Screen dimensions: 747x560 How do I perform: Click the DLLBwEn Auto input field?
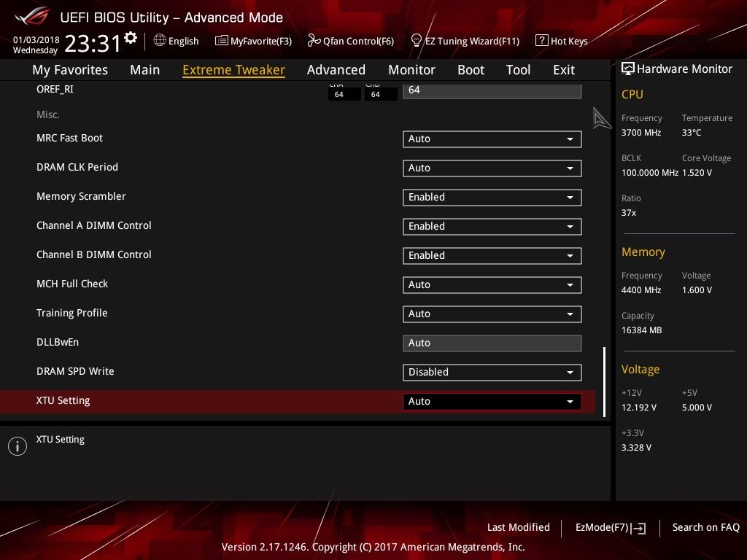point(492,343)
